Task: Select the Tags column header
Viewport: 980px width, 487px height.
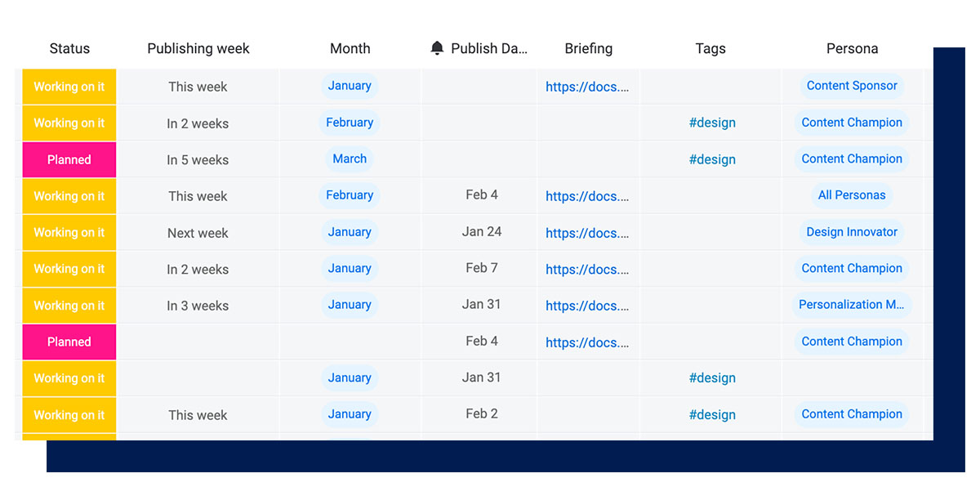Action: 710,48
